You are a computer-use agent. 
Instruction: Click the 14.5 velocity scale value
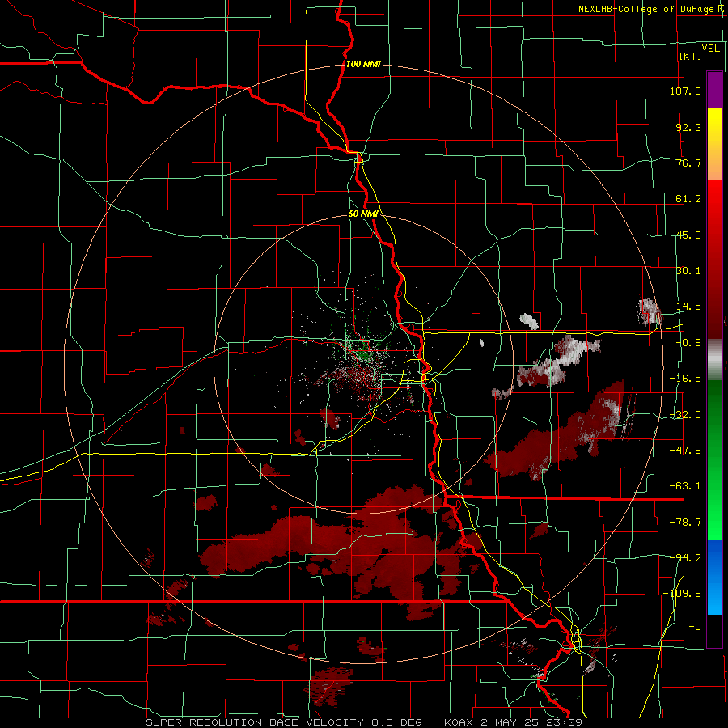(688, 307)
